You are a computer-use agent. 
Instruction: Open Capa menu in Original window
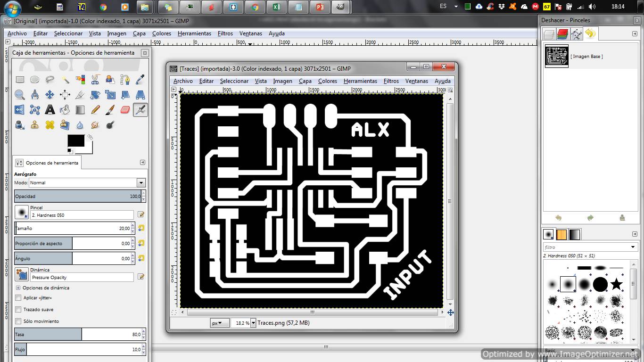coord(139,33)
